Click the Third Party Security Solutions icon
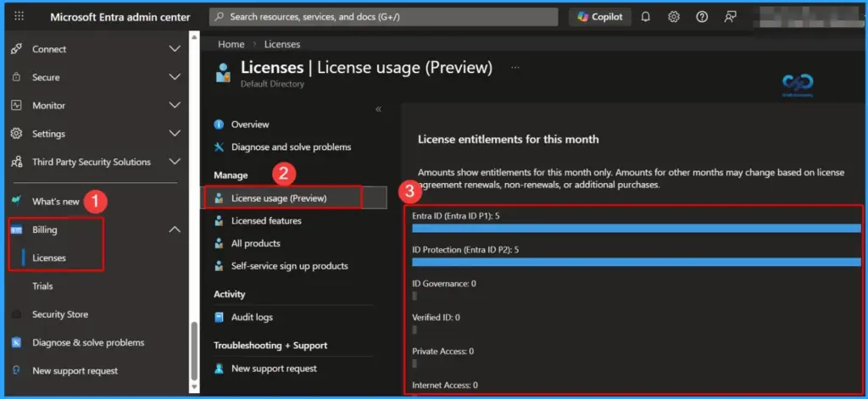This screenshot has height=399, width=868. tap(17, 162)
